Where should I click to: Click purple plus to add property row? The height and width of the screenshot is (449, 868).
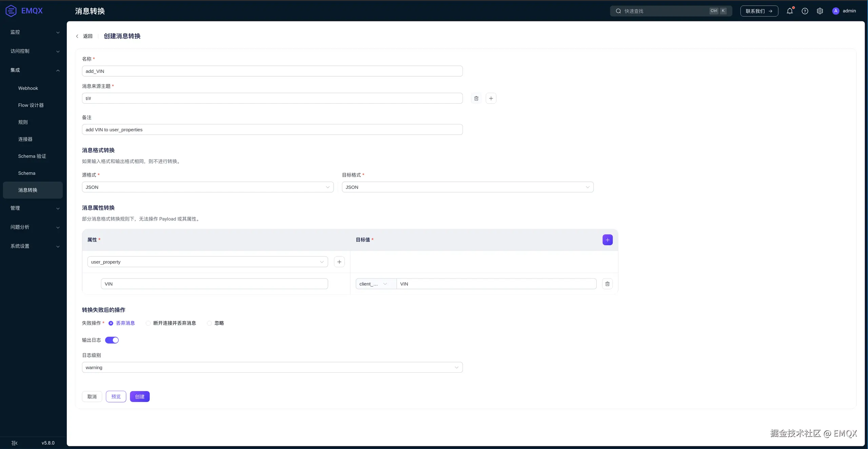pyautogui.click(x=607, y=240)
